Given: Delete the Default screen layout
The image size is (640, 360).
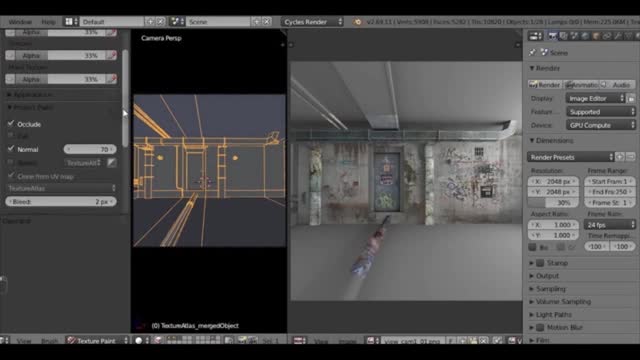Looking at the screenshot, I should [160, 22].
